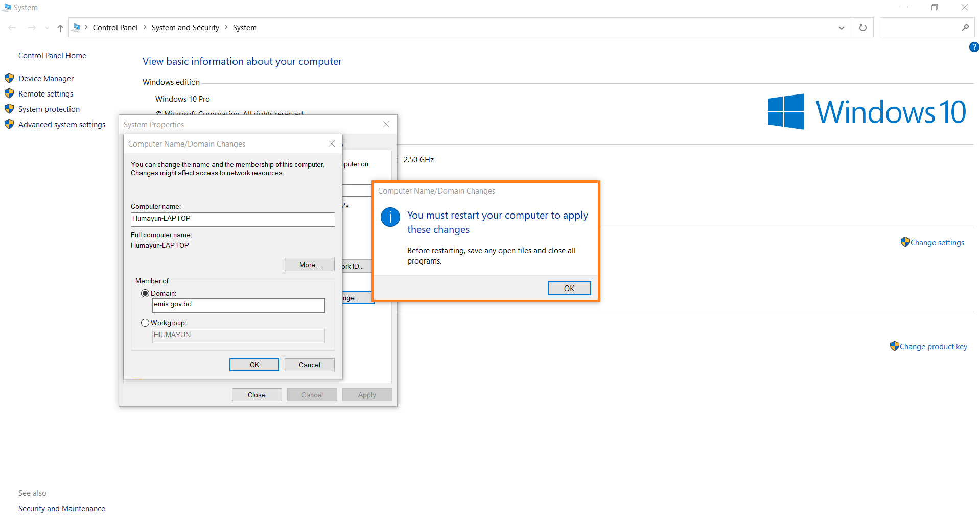This screenshot has height=524, width=980.
Task: Click the More... button
Action: (x=310, y=265)
